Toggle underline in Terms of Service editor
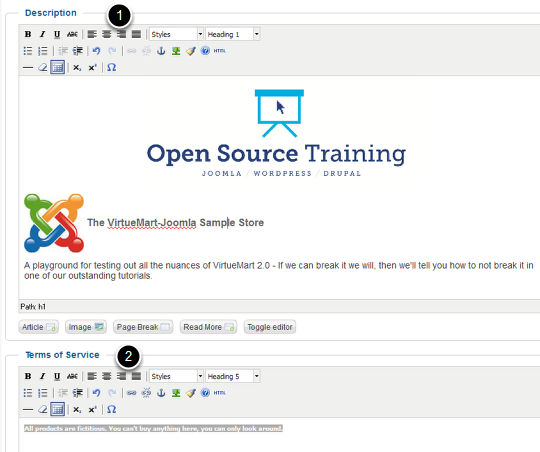This screenshot has width=540, height=452. (57, 376)
